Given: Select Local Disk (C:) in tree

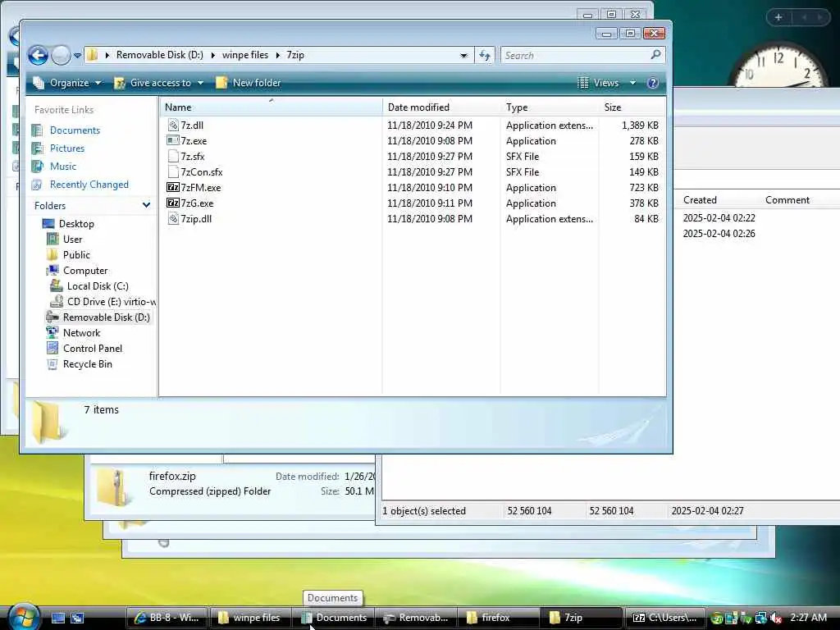Looking at the screenshot, I should pos(98,286).
